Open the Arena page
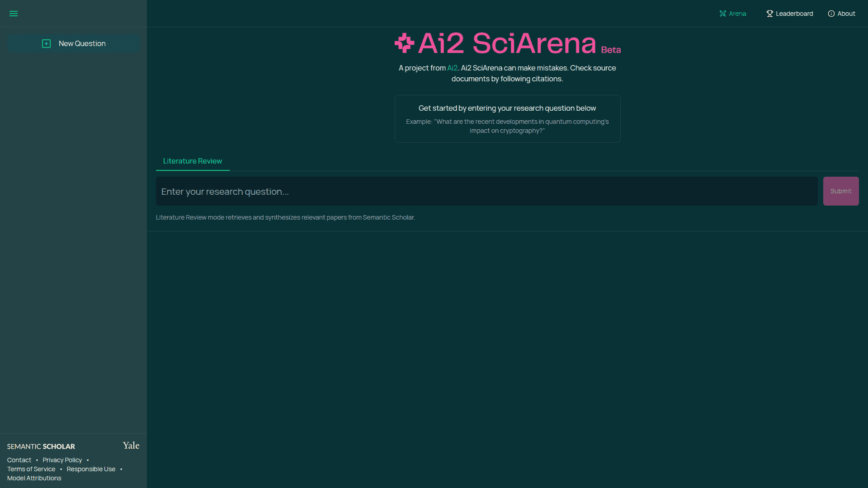The image size is (868, 488). (732, 14)
